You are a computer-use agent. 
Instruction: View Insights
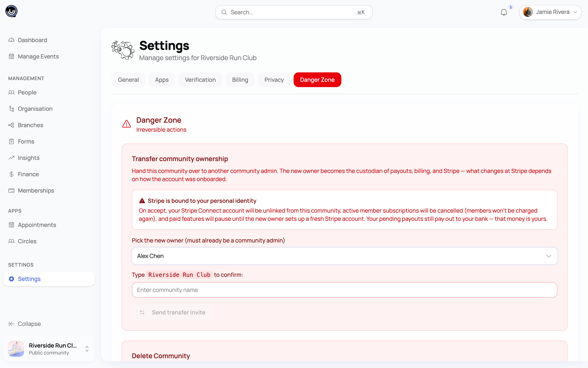click(49, 158)
